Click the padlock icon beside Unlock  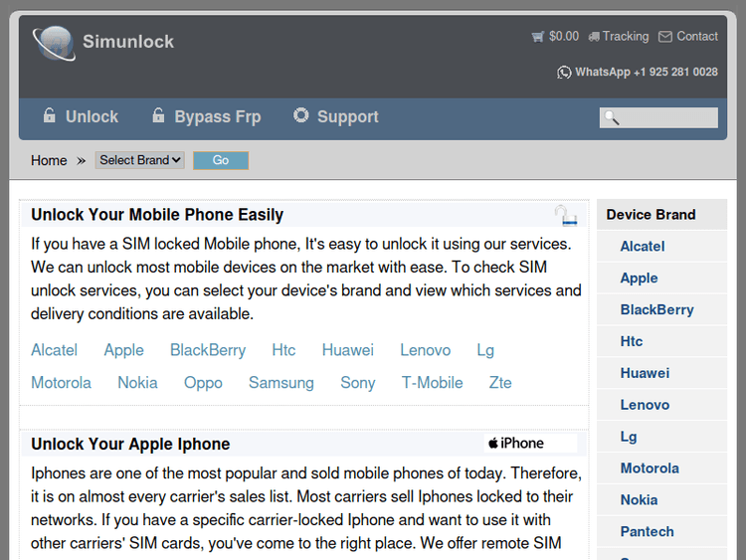[50, 116]
